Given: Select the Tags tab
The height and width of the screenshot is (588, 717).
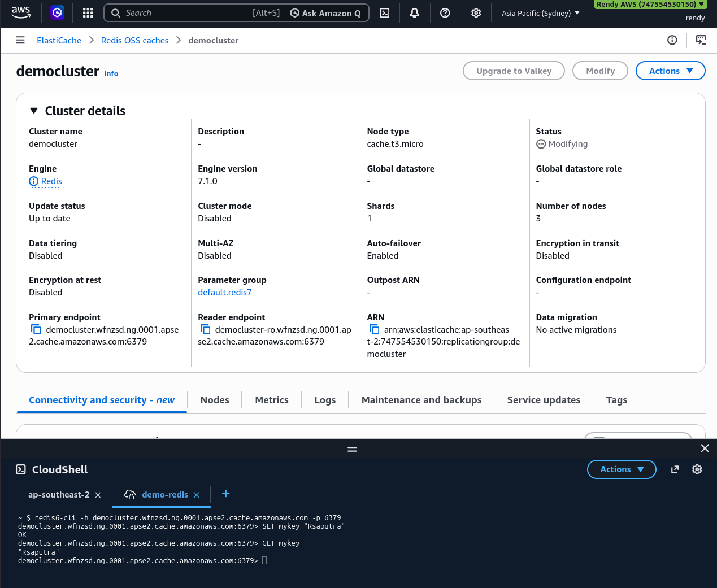Looking at the screenshot, I should [x=616, y=400].
